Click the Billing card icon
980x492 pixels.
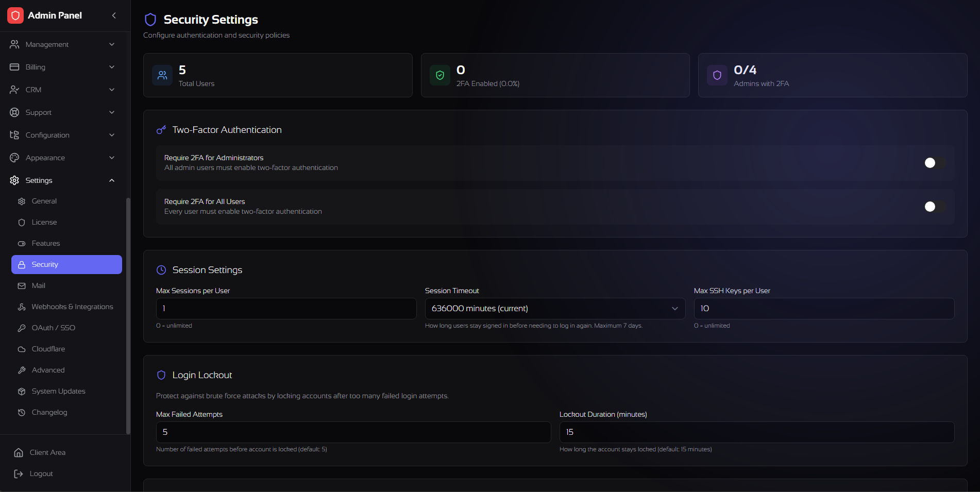point(14,67)
